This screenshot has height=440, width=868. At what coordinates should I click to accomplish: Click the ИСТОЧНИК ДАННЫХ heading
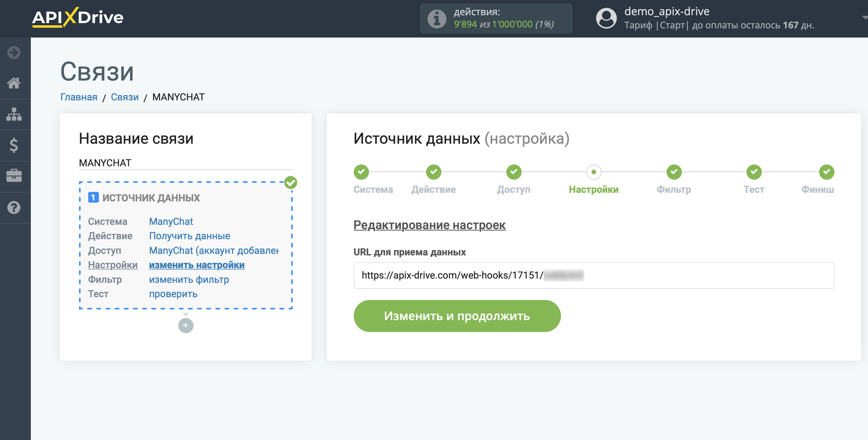pos(151,198)
